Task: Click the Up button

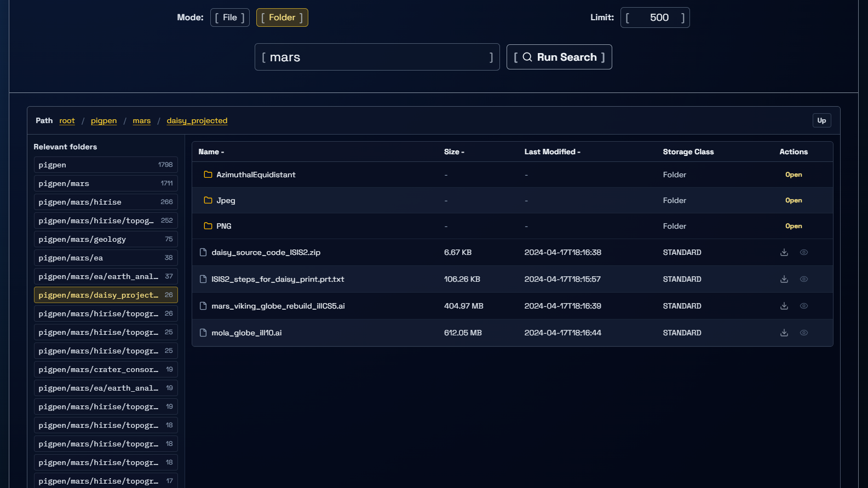Action: [x=821, y=120]
